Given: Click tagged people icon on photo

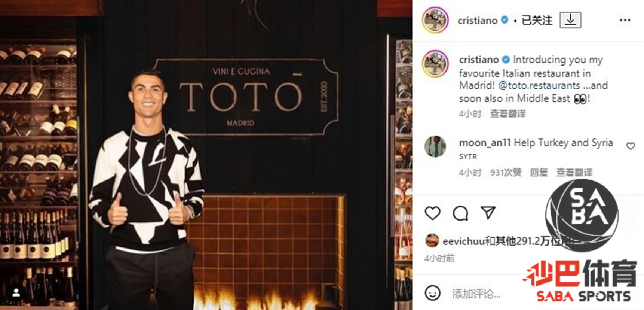Looking at the screenshot, I should 16,293.
